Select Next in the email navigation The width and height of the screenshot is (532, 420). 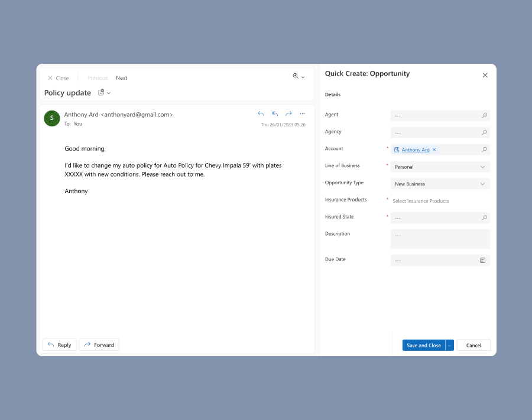(121, 77)
